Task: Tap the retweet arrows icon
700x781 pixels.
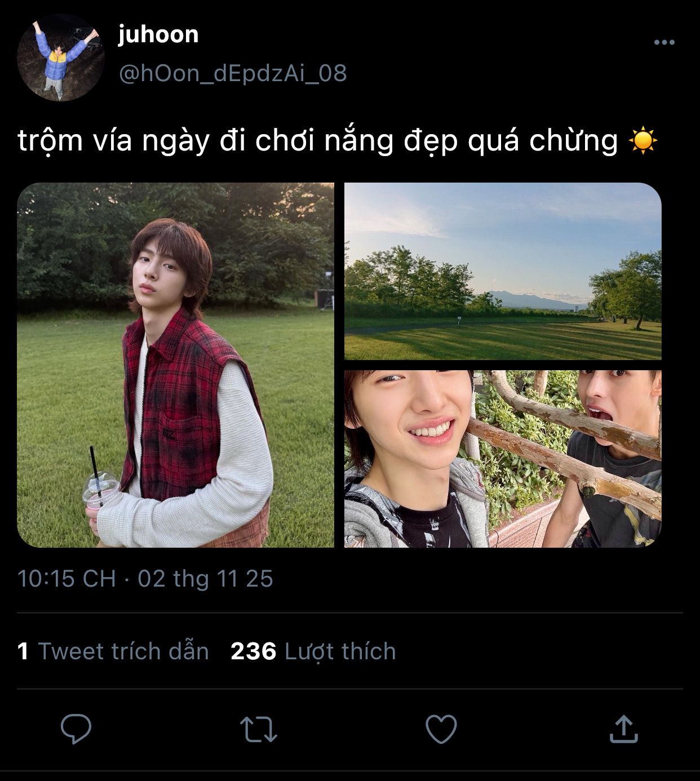Action: (x=259, y=729)
